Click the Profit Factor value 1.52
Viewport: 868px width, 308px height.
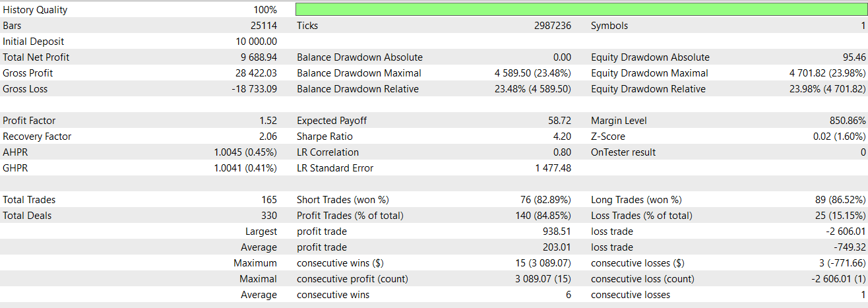268,121
